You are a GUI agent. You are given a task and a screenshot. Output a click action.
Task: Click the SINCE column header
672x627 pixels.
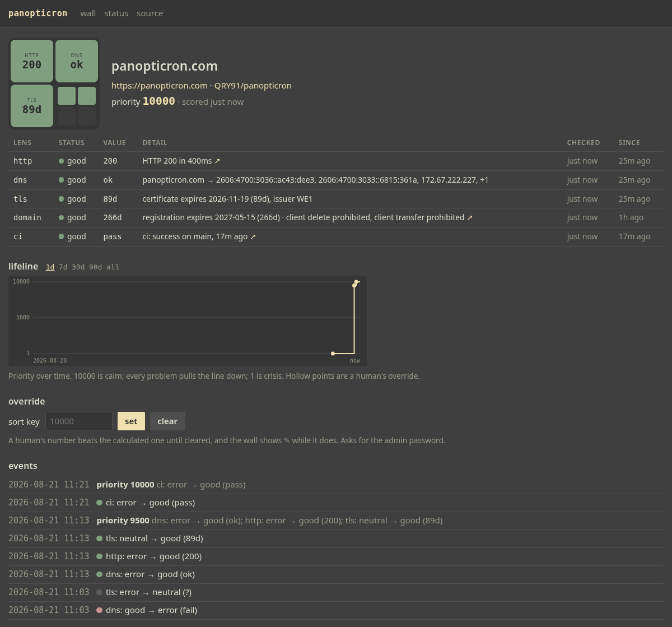pyautogui.click(x=629, y=143)
